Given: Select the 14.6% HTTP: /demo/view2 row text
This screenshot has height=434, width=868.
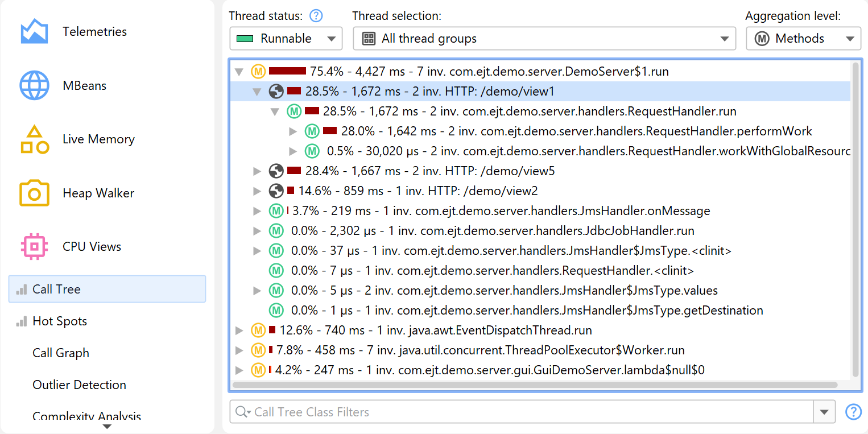Looking at the screenshot, I should pos(418,191).
